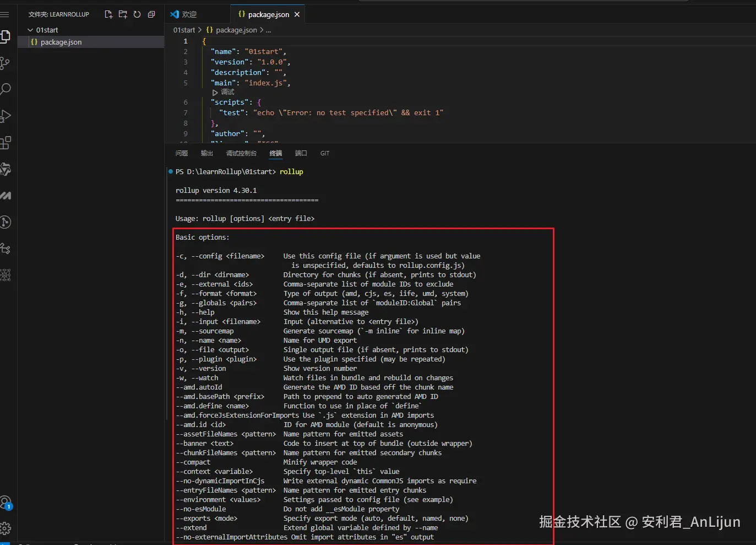Viewport: 756px width, 545px height.
Task: Open the Manage gear settings icon
Action: pos(5,528)
